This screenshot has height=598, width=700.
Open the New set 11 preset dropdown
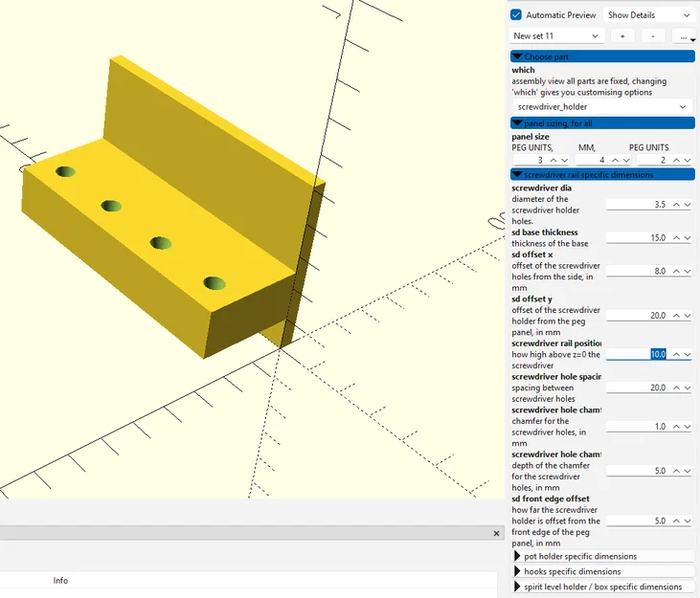[x=556, y=35]
